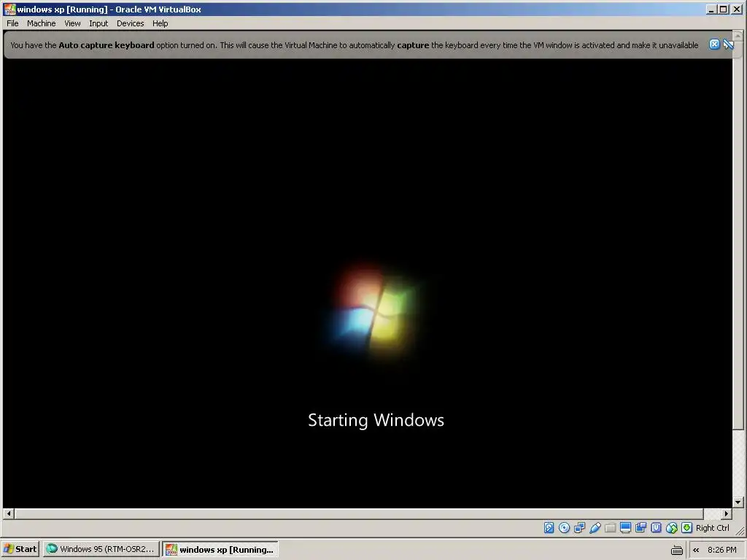Minimize the VirtualBox window
Screen dimensions: 747x560
pyautogui.click(x=711, y=9)
